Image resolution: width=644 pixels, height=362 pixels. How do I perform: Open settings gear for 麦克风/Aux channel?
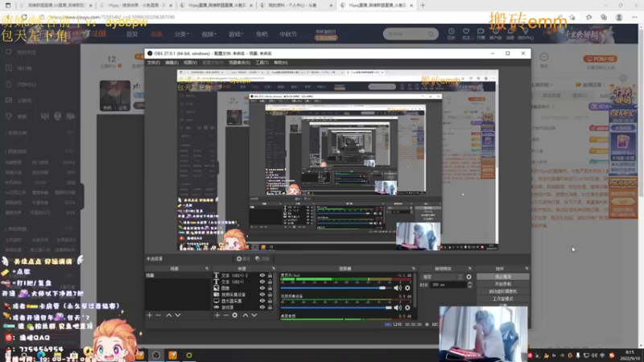(407, 288)
